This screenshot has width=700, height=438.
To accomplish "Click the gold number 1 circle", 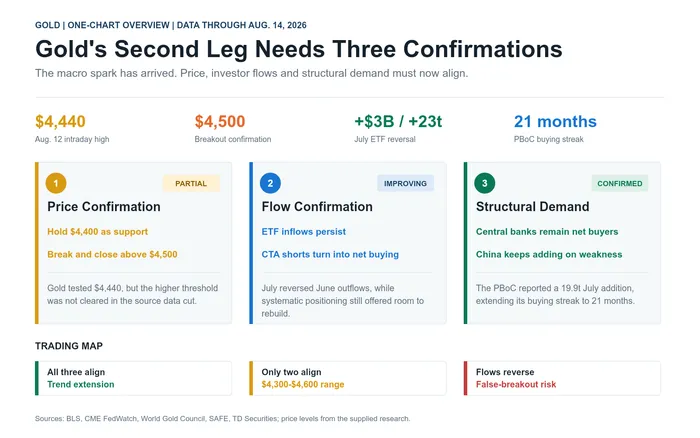I will 56,183.
